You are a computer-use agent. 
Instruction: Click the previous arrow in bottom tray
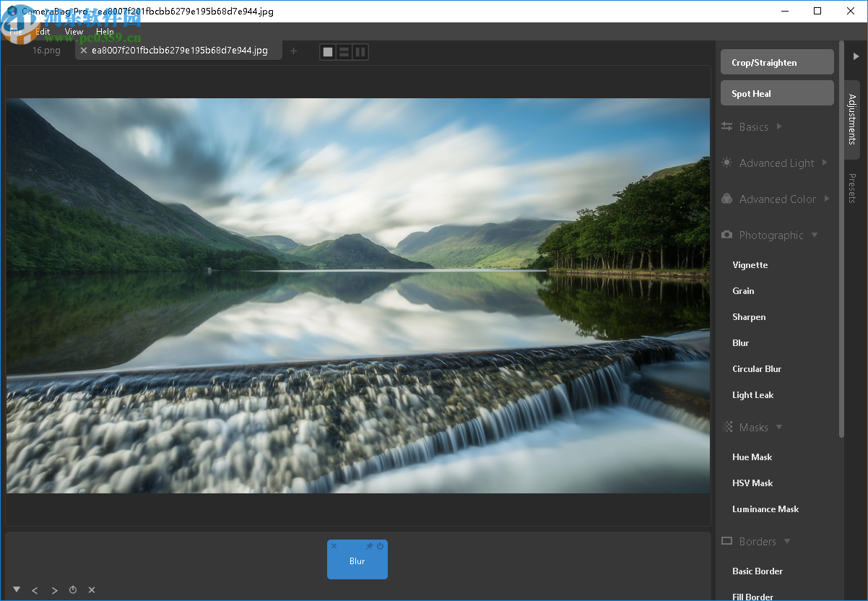[x=35, y=590]
